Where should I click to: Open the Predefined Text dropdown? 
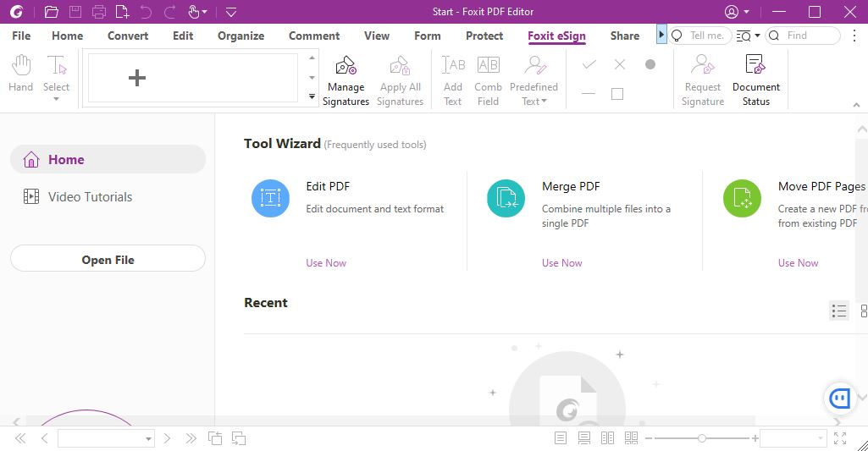(534, 80)
